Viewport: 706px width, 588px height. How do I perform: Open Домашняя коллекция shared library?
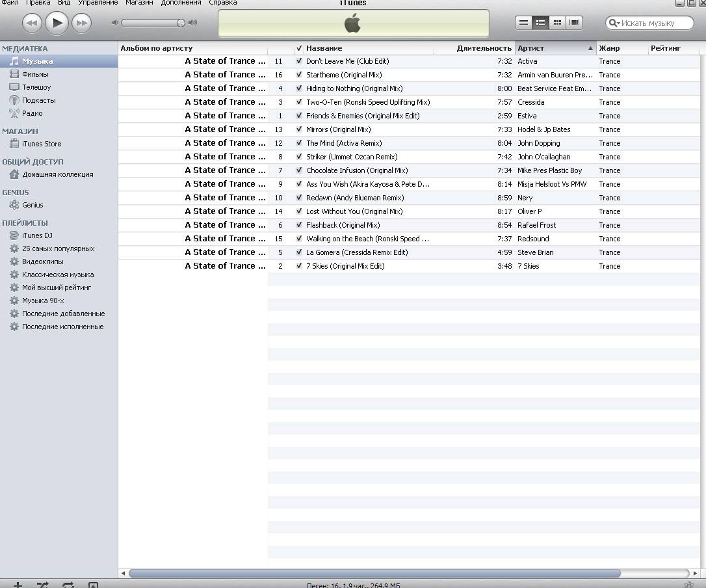59,175
